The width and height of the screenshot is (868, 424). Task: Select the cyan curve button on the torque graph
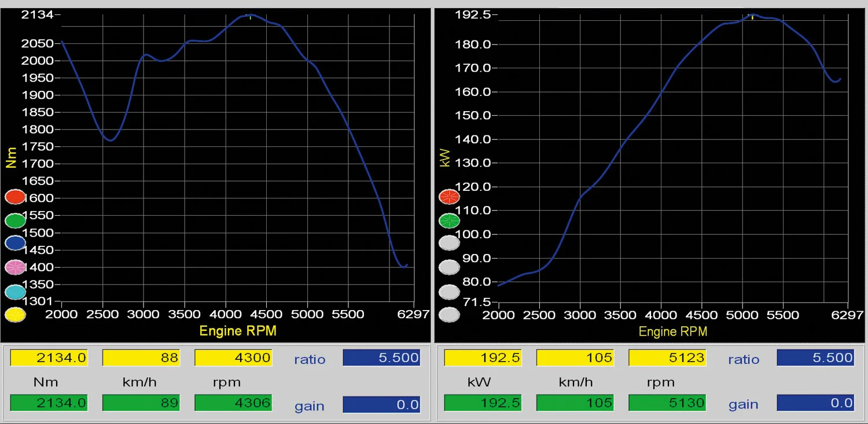(14, 292)
